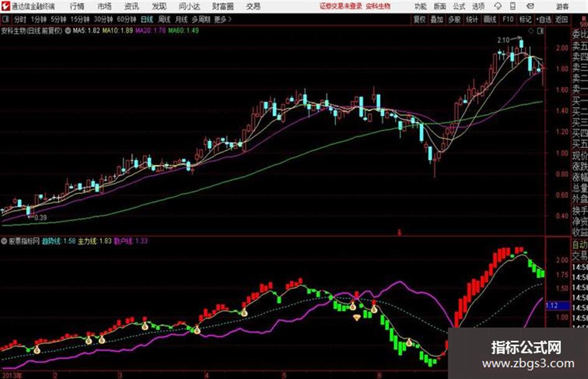Expand the 股票指标网 indicator dropdown arrow

pos(4,241)
